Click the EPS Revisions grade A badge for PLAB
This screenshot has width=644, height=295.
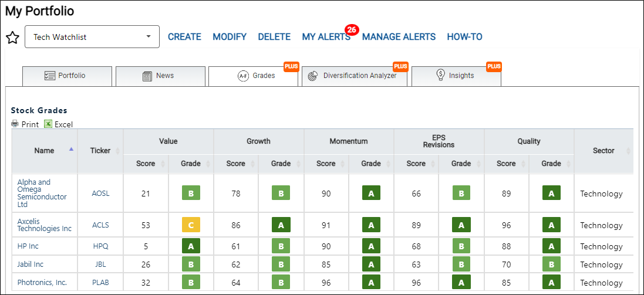click(x=461, y=282)
